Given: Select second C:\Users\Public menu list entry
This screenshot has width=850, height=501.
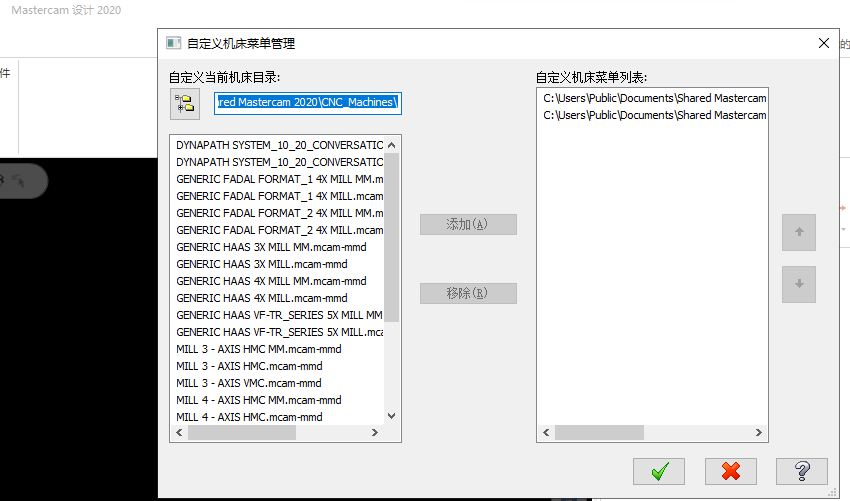Looking at the screenshot, I should [x=654, y=115].
